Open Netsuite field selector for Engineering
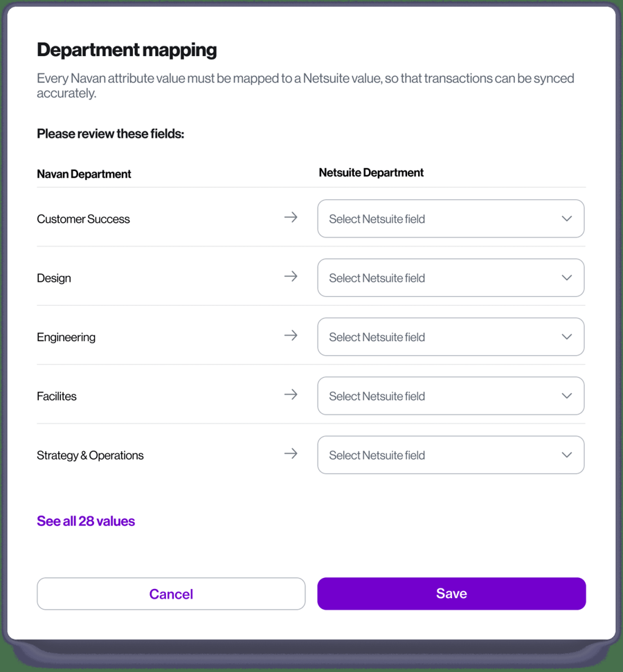 pyautogui.click(x=451, y=337)
